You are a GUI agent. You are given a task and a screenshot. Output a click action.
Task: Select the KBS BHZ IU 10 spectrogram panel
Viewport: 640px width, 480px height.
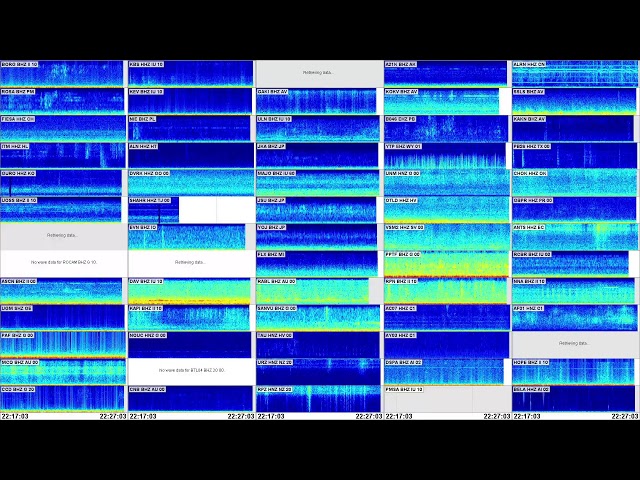pyautogui.click(x=191, y=73)
